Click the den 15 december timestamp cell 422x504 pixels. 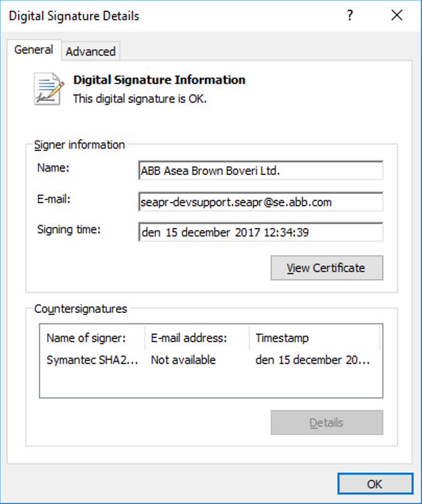[x=313, y=360]
